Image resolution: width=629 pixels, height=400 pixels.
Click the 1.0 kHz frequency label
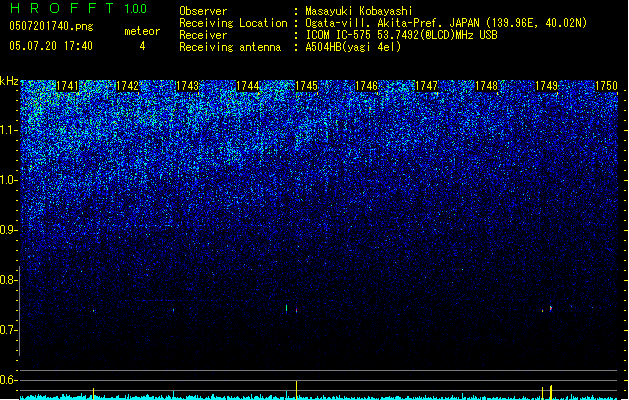pyautogui.click(x=8, y=180)
